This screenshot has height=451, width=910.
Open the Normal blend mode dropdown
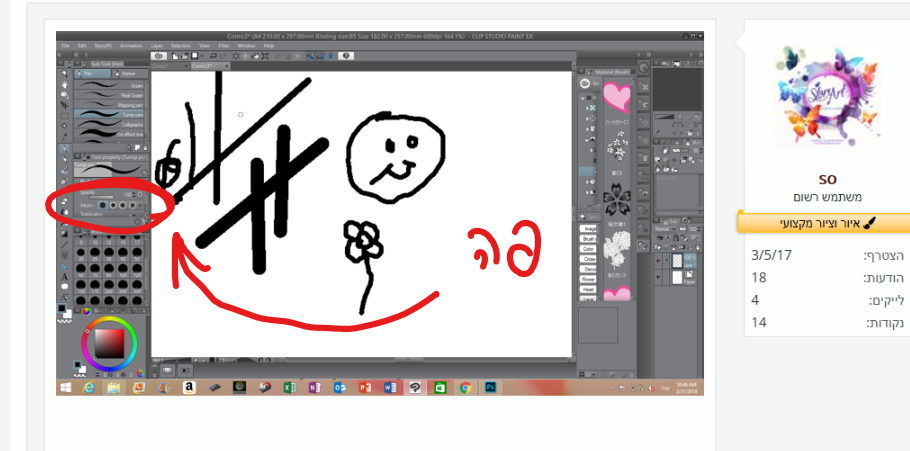pos(665,229)
